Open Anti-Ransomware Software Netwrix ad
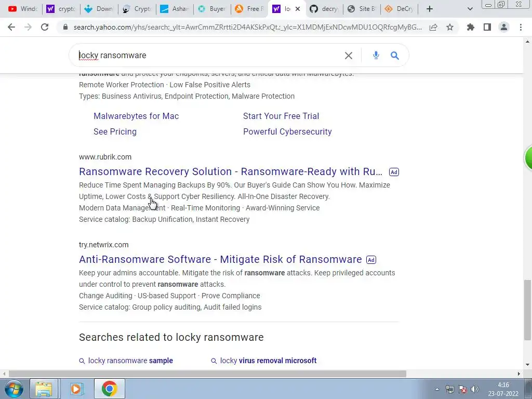The image size is (532, 399). click(x=220, y=259)
